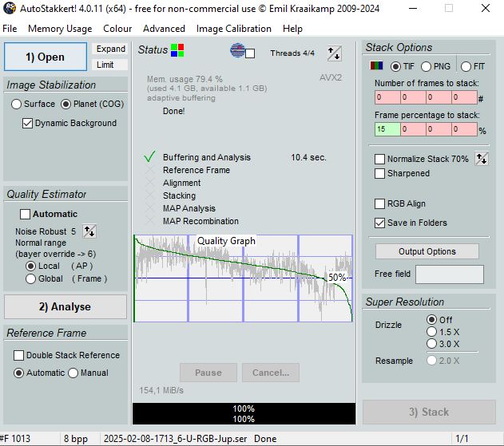Open the Help menu
This screenshot has width=504, height=446.
click(292, 29)
